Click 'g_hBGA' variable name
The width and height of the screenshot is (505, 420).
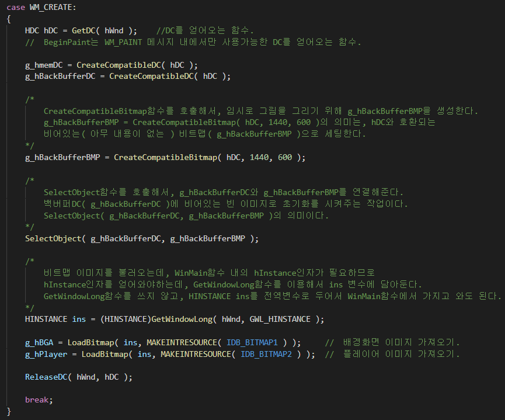39,342
